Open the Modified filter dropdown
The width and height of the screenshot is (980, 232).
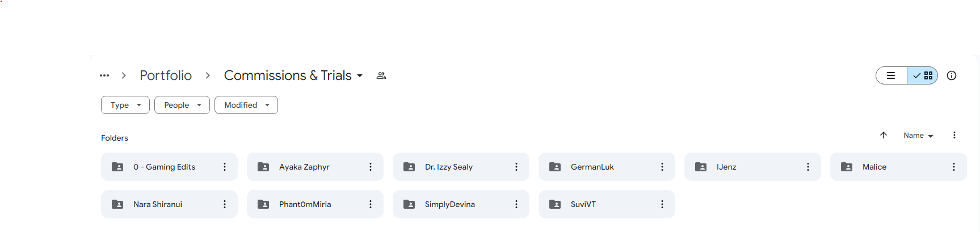[x=246, y=105]
